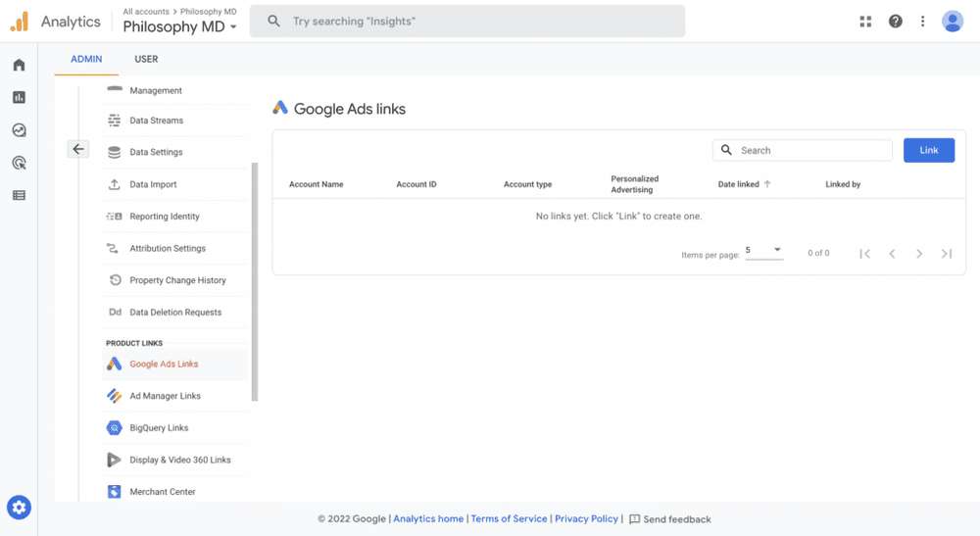Click the Account Name column header

317,184
